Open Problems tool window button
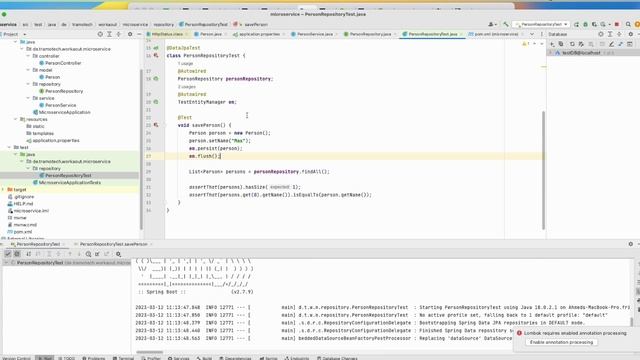Screen dimensions: 640x360 click(x=93, y=358)
